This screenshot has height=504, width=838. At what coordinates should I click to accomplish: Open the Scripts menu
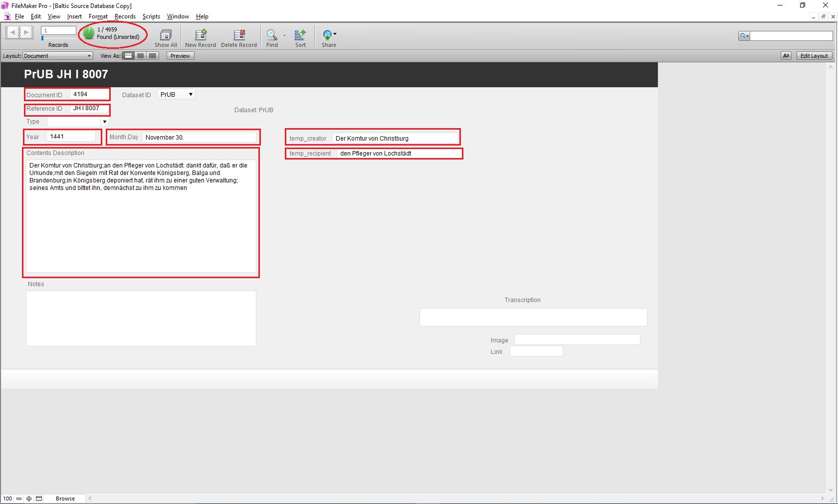(151, 16)
